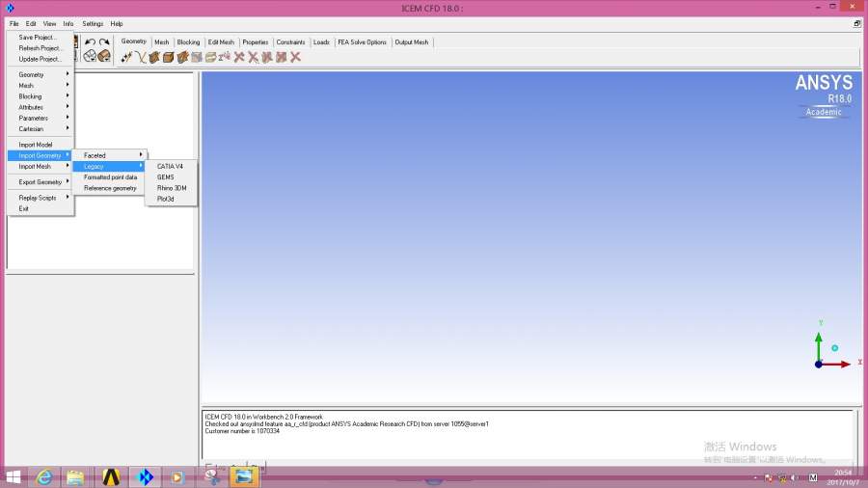Expand the Import Mesh submenu
Screen dimensions: 868x488
[x=41, y=167]
